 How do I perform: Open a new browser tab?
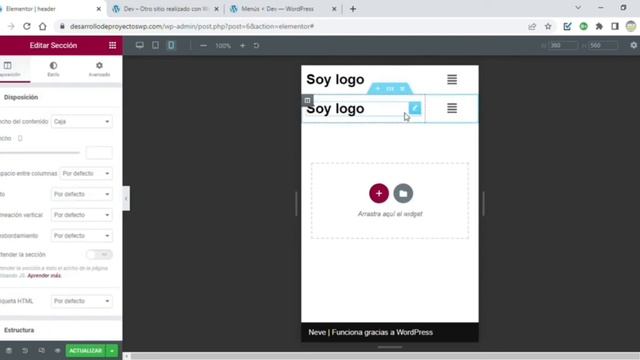click(x=353, y=9)
